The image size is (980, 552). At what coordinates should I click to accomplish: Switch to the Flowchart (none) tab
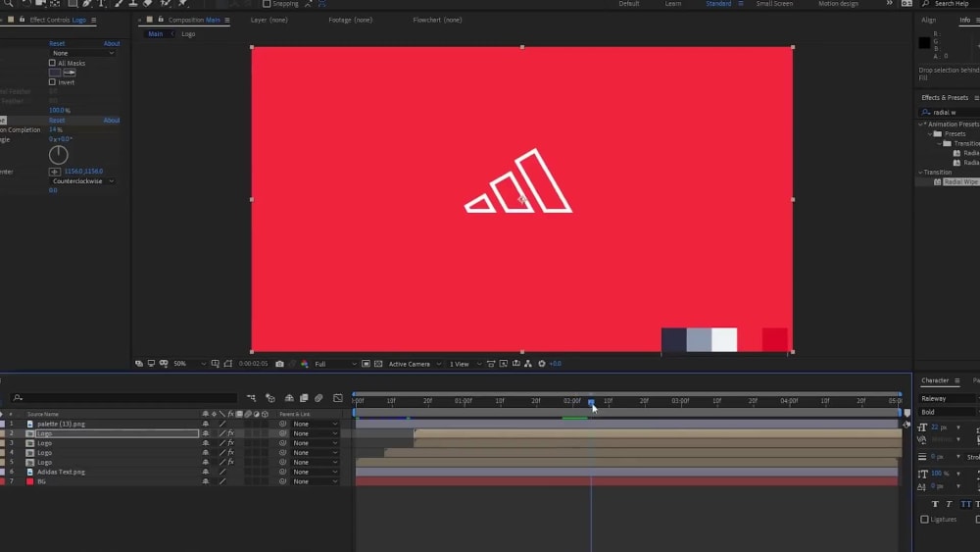(x=437, y=20)
